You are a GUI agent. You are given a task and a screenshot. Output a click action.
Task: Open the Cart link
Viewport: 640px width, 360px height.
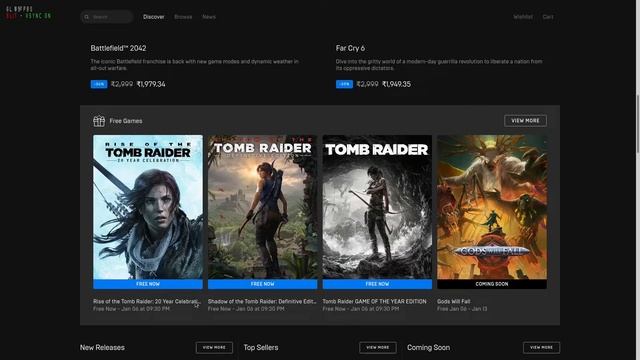(x=548, y=17)
